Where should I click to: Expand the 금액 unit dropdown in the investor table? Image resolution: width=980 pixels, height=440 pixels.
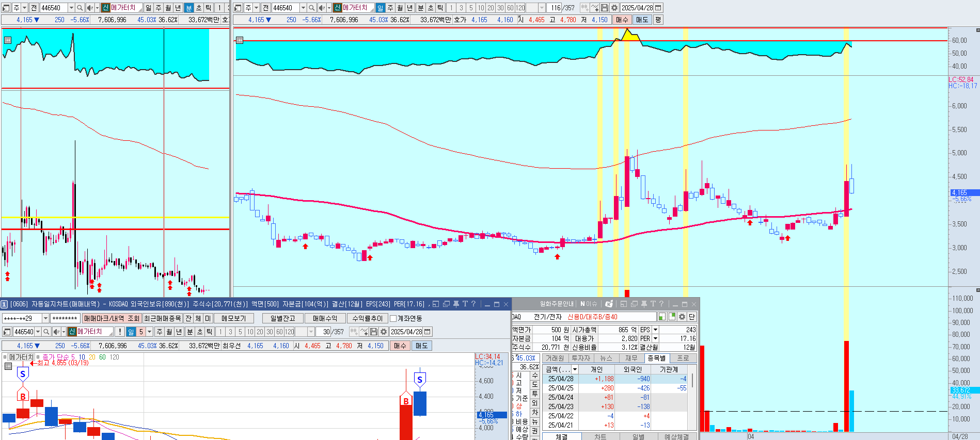[x=575, y=369]
